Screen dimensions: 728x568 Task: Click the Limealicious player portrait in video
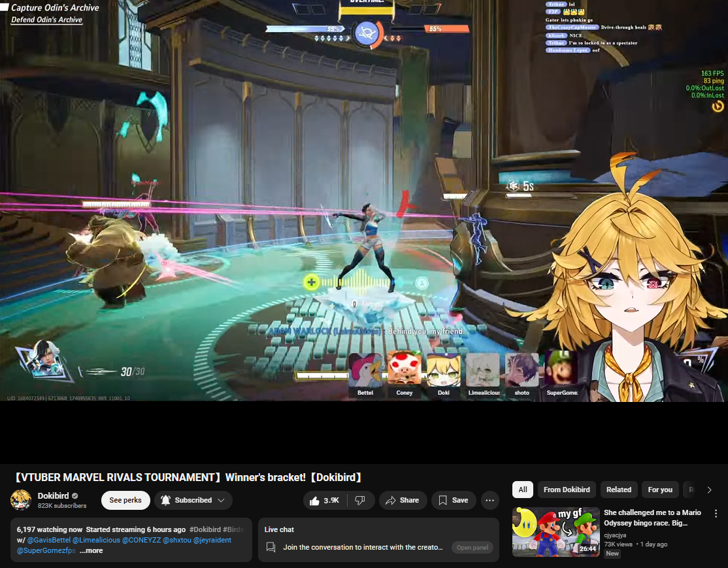point(483,370)
